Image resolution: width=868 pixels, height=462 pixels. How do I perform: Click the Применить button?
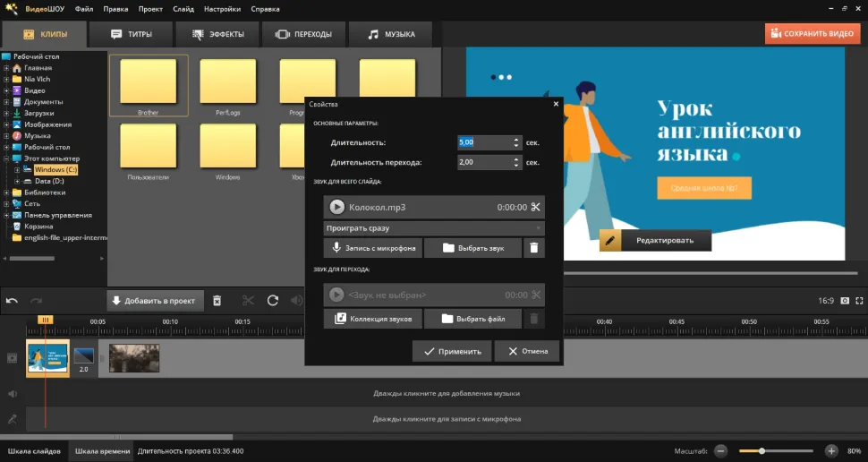pos(452,351)
